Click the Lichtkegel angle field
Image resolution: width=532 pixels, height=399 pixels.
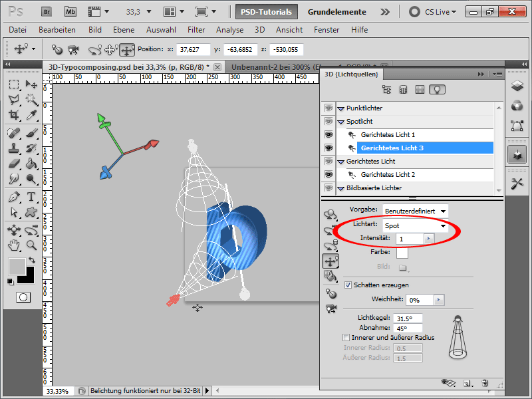408,319
